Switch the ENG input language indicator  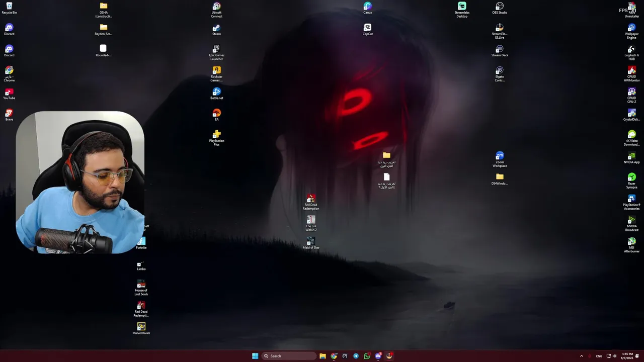[599, 356]
